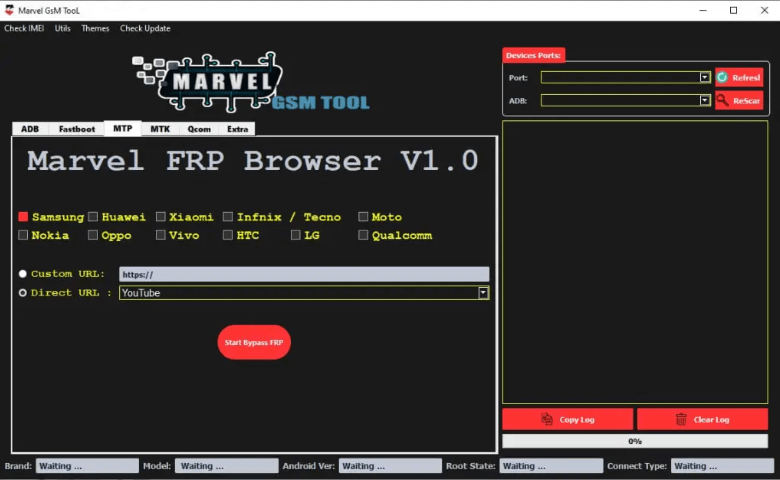
Task: Click the Copy Log button
Action: (568, 419)
